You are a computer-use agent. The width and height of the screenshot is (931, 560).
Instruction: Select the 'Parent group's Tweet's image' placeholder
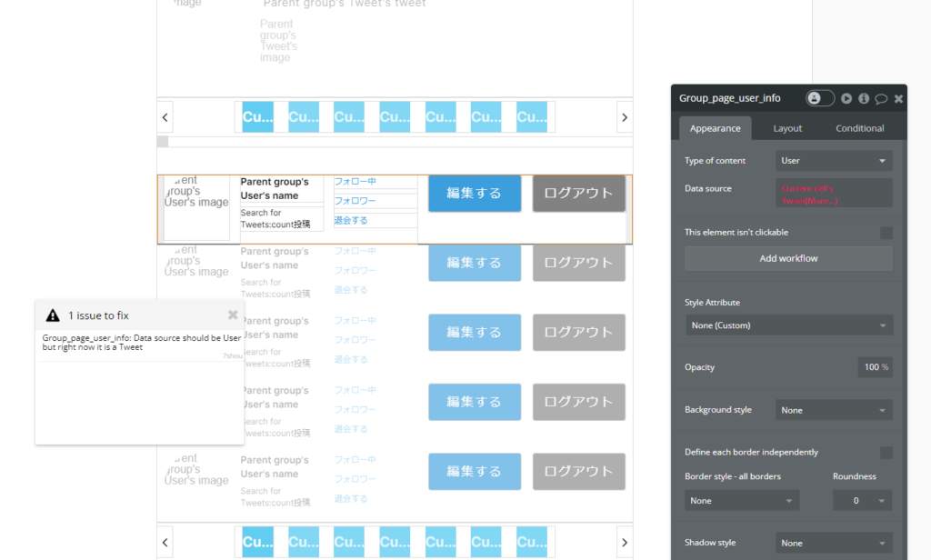278,41
